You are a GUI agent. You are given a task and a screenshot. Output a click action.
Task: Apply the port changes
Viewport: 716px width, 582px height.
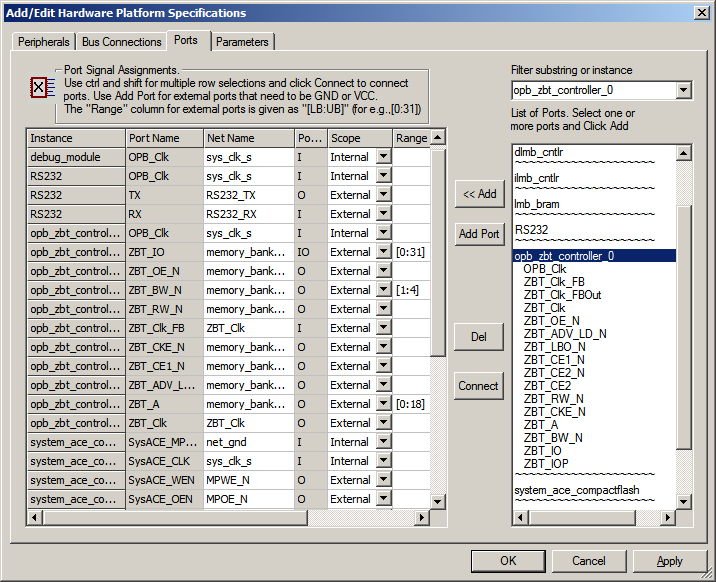pyautogui.click(x=669, y=561)
